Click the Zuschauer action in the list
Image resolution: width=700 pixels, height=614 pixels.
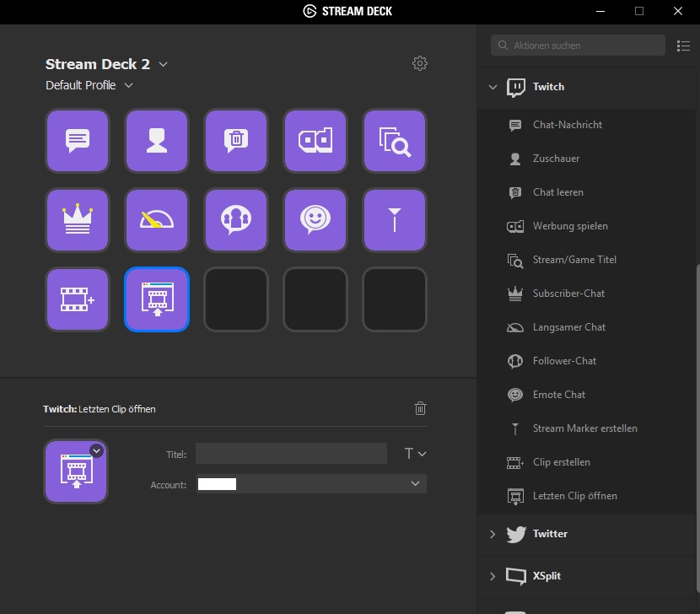tap(587, 159)
